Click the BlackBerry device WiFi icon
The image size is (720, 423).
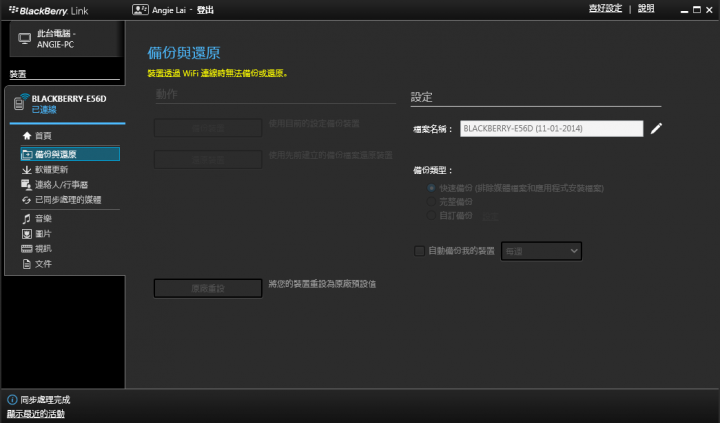[20, 102]
